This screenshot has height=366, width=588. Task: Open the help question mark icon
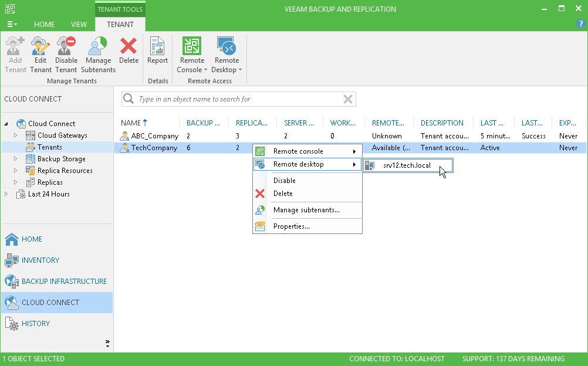580,24
